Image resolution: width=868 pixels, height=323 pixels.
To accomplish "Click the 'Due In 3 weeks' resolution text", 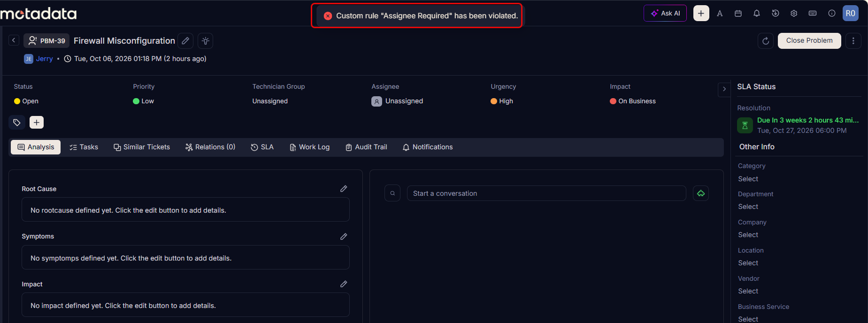I will [x=808, y=120].
